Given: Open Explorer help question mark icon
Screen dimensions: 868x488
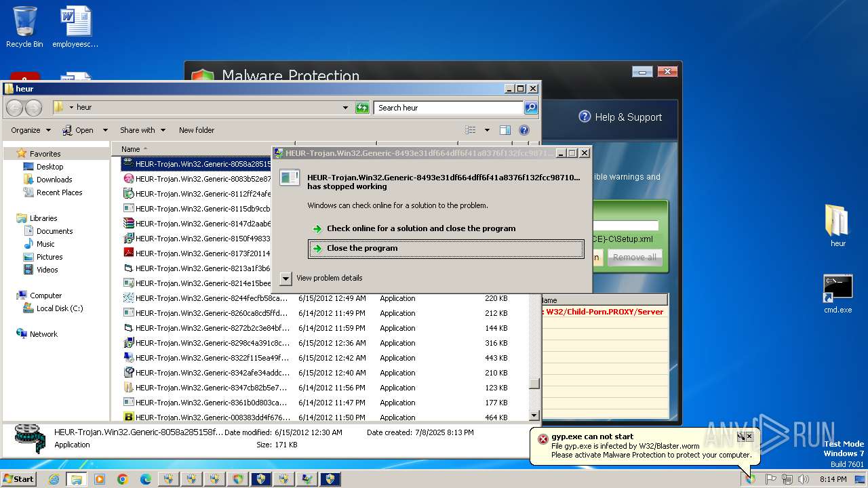Looking at the screenshot, I should click(x=524, y=130).
